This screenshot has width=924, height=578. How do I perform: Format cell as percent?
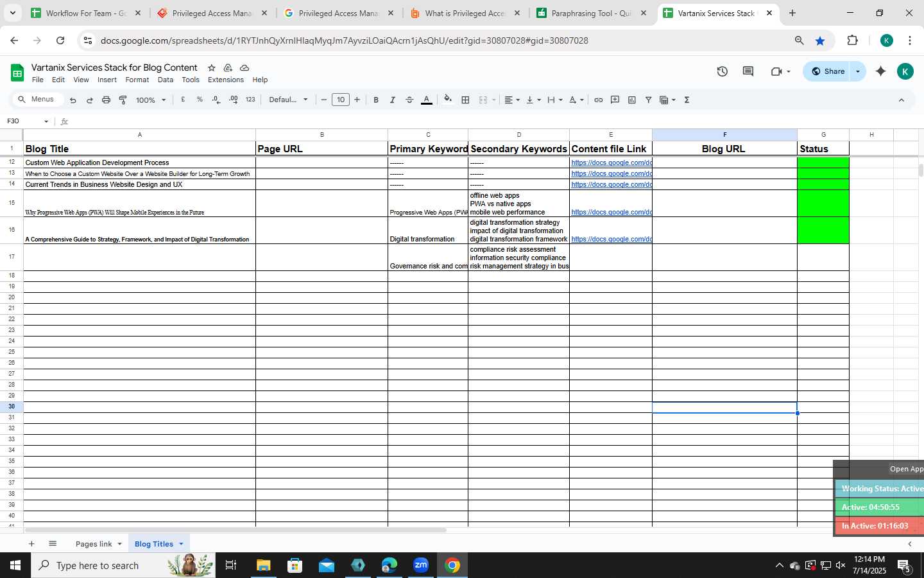(x=200, y=100)
